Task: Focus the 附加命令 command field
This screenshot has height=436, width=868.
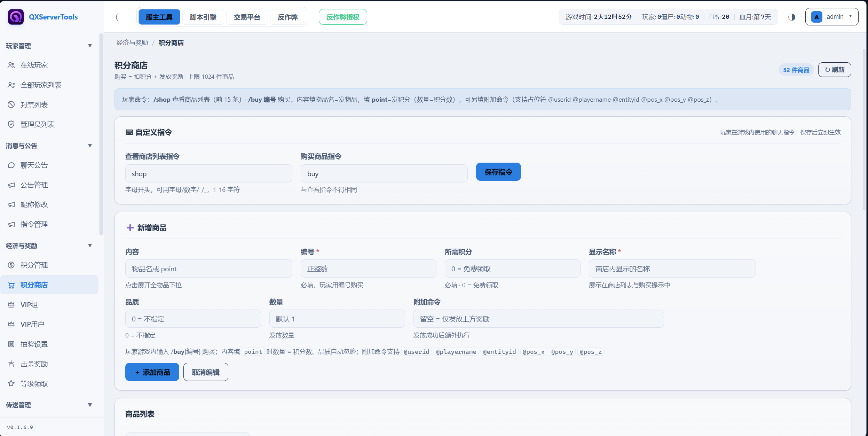Action: pyautogui.click(x=539, y=319)
